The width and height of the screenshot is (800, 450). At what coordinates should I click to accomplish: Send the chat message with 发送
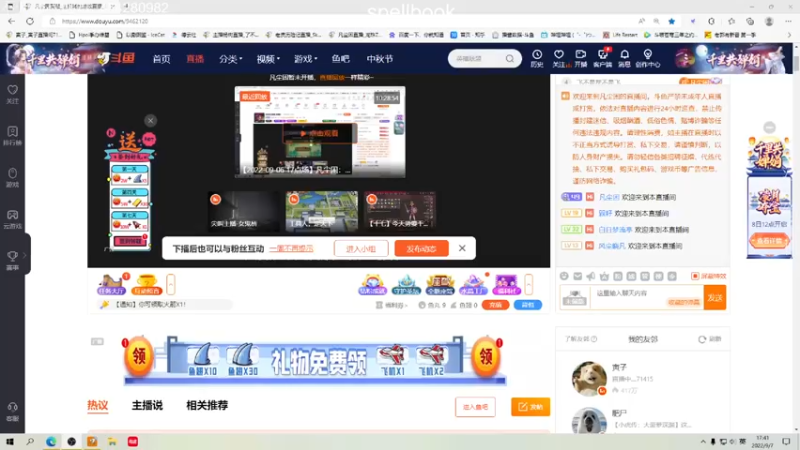[715, 297]
